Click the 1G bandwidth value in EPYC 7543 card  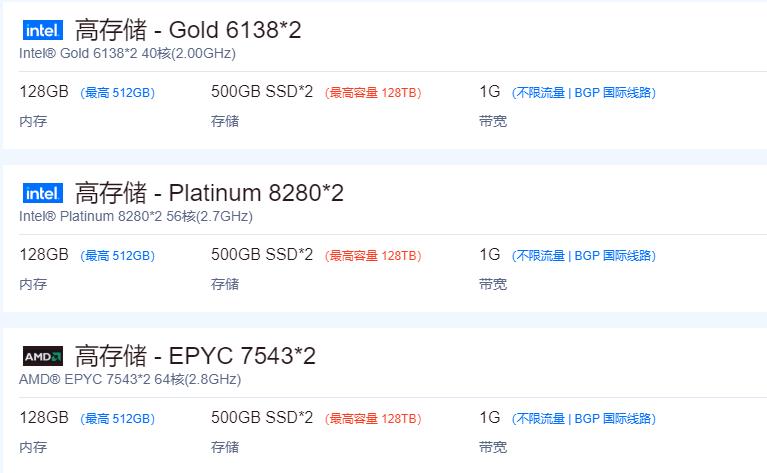point(490,418)
